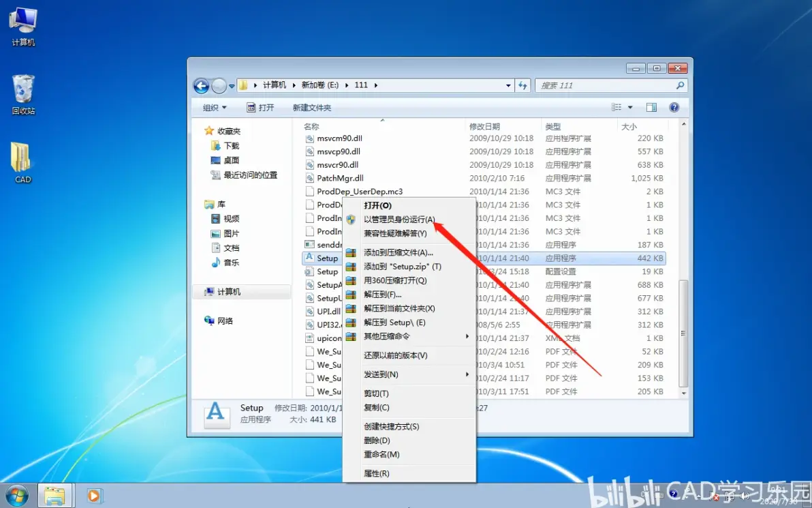Click the search magnifier icon
This screenshot has height=508, width=812.
680,85
